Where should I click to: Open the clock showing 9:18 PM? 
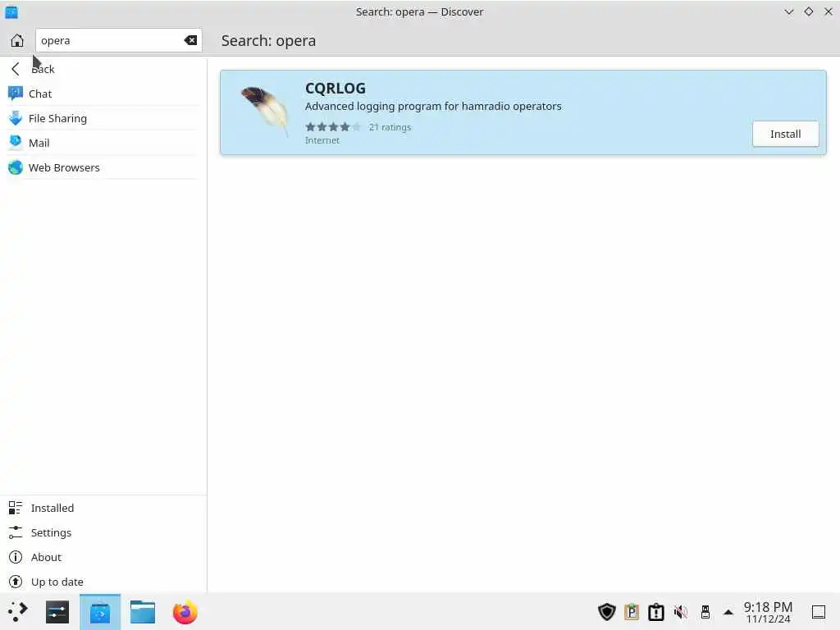pos(768,612)
